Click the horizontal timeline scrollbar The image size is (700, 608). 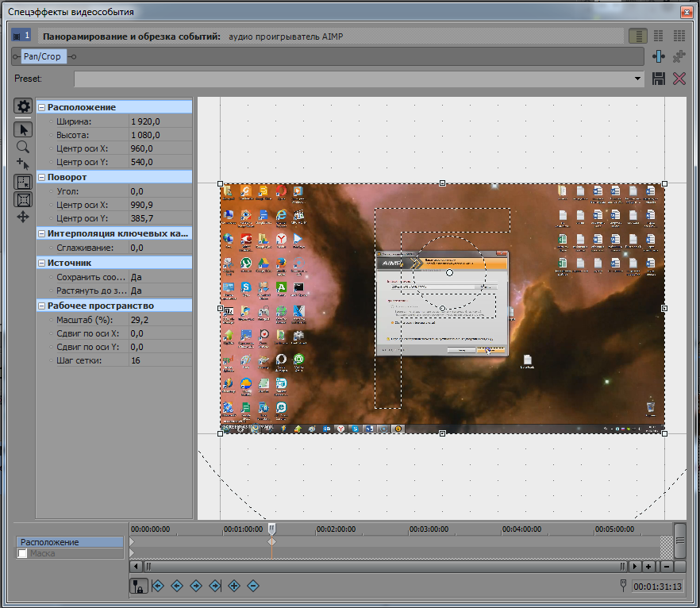385,567
